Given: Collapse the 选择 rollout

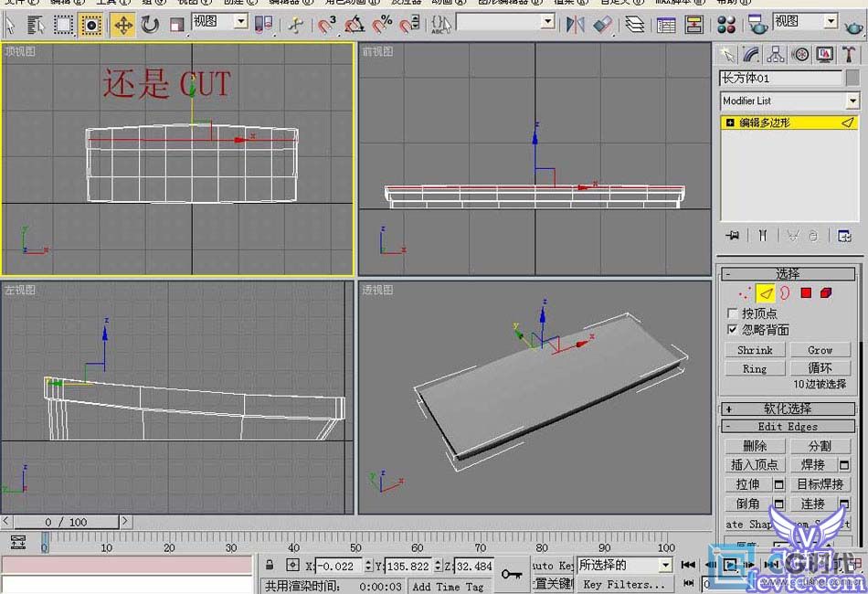Looking at the screenshot, I should pyautogui.click(x=788, y=273).
